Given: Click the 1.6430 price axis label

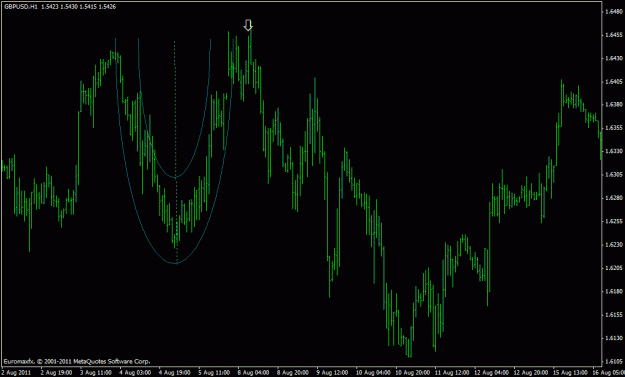Looking at the screenshot, I should pos(614,58).
